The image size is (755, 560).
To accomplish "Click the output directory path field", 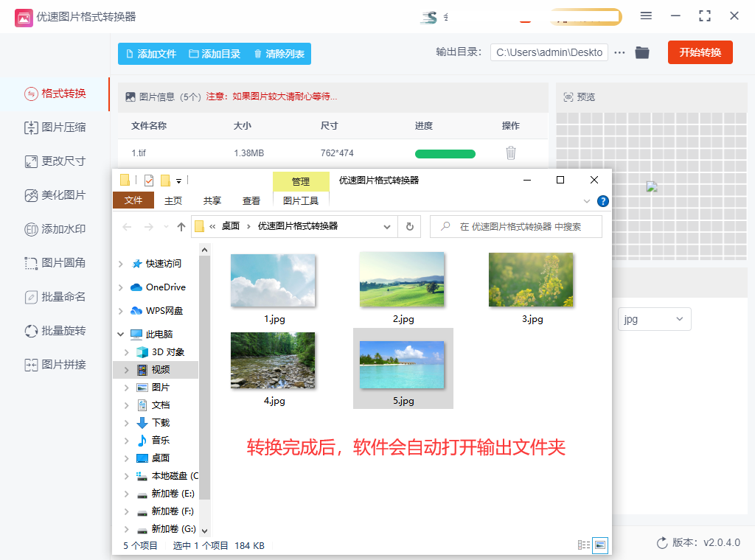I will click(549, 52).
